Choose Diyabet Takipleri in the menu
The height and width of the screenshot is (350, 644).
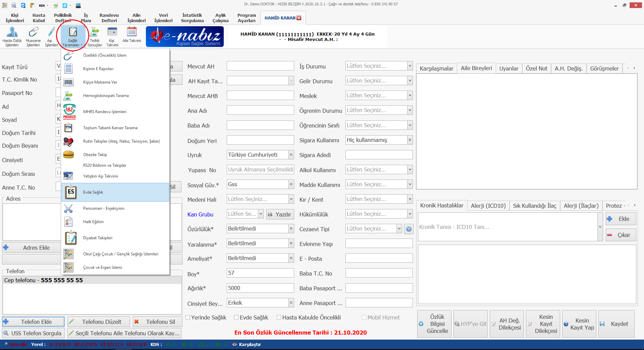click(x=98, y=238)
